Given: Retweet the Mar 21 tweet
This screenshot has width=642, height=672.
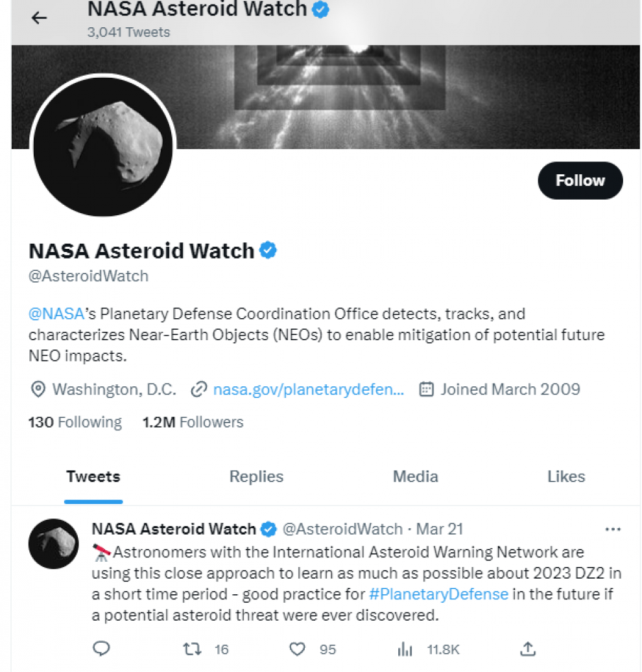Looking at the screenshot, I should 192,649.
